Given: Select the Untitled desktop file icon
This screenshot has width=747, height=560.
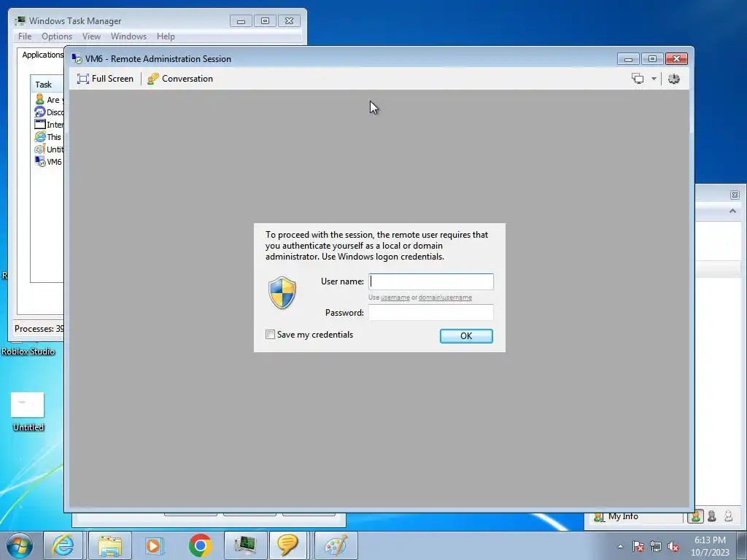Looking at the screenshot, I should pyautogui.click(x=28, y=411).
